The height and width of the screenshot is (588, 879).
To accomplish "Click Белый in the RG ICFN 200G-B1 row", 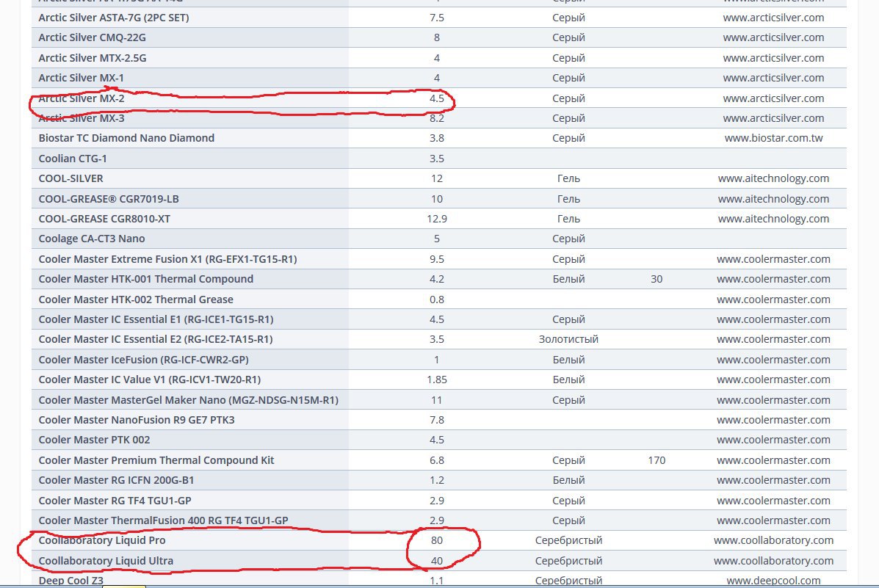I will click(x=568, y=480).
